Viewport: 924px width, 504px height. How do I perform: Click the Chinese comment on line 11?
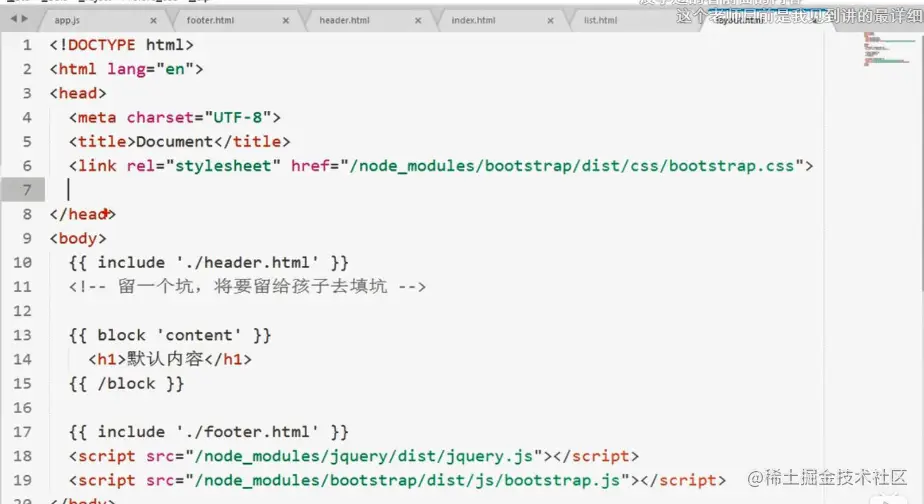point(247,286)
